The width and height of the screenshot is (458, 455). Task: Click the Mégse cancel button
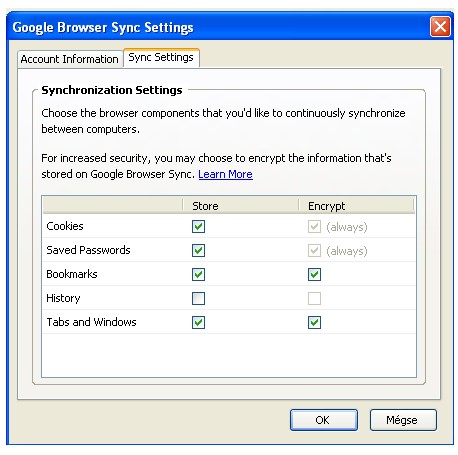(x=403, y=420)
